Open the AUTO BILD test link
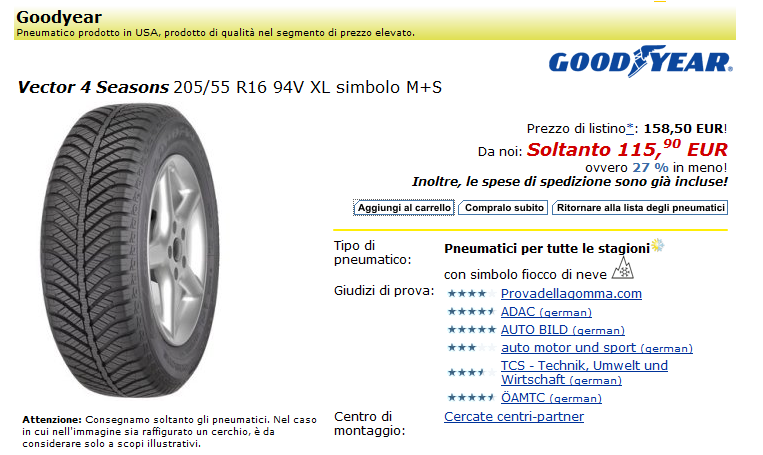 (563, 329)
